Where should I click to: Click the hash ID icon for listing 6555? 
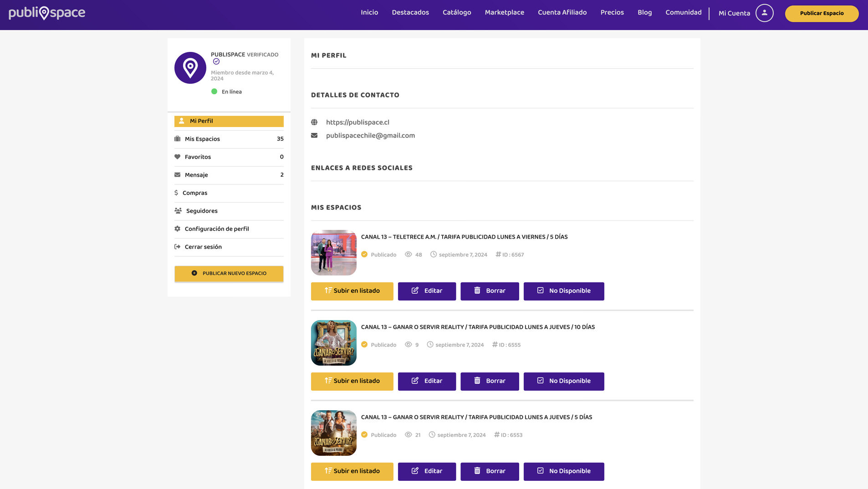click(495, 345)
